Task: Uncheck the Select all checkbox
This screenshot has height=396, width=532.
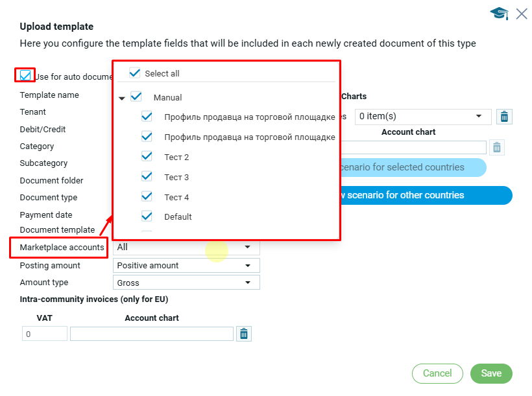Action: [135, 73]
